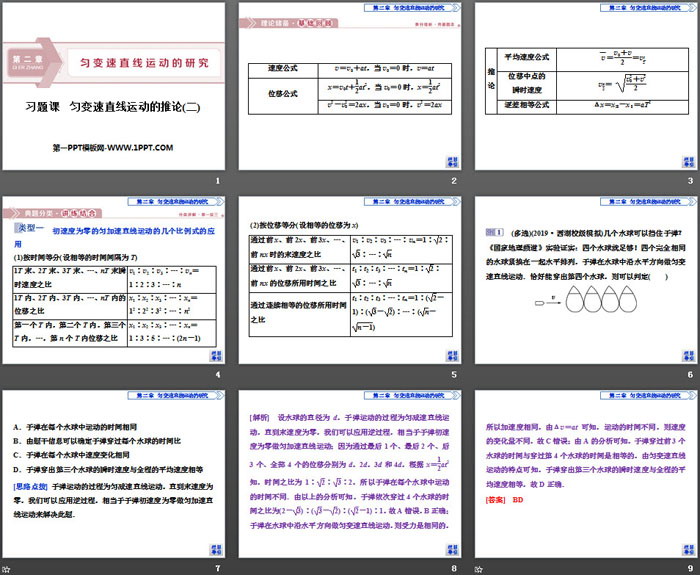Click the red '[答案]' label on slide 9

pos(496,500)
